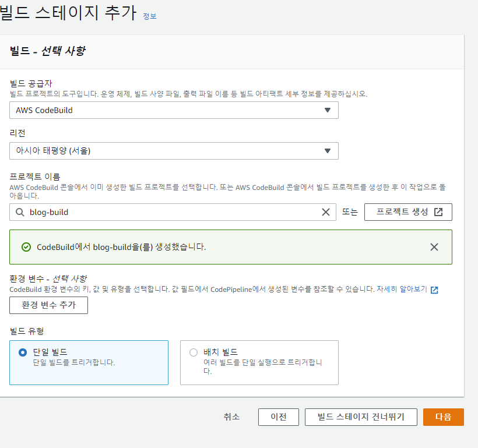Click the 빌드 - 선택 사항 heading
Viewport: 478px width, 448px height.
coord(48,51)
